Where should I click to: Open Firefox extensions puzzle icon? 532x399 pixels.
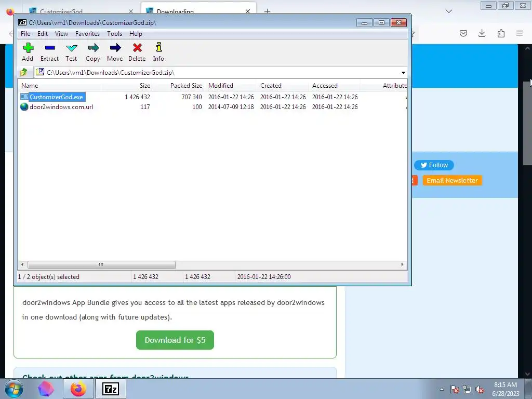point(501,33)
